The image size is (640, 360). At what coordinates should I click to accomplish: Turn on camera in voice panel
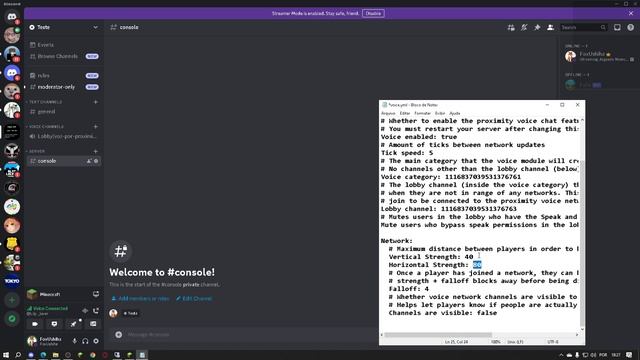pyautogui.click(x=35, y=324)
